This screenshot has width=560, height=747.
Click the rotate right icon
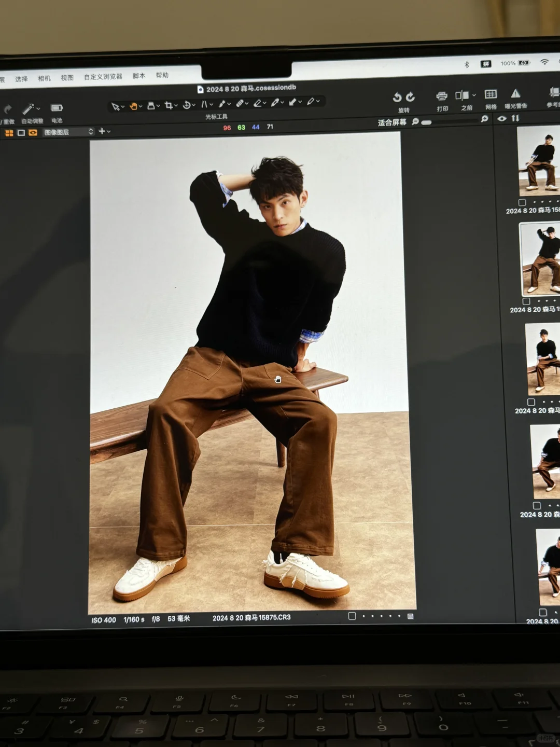tap(411, 97)
